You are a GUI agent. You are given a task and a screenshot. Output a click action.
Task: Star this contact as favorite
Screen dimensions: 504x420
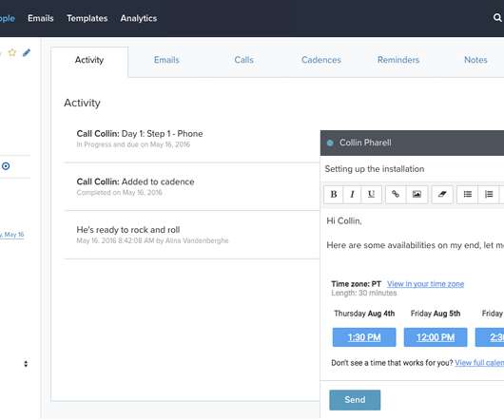[12, 52]
